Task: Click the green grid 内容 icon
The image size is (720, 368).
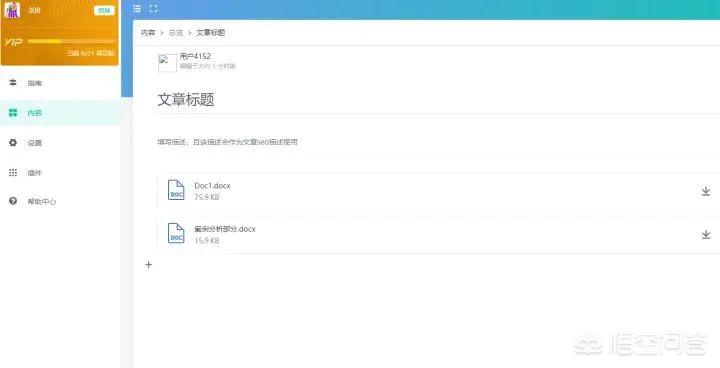Action: click(13, 113)
